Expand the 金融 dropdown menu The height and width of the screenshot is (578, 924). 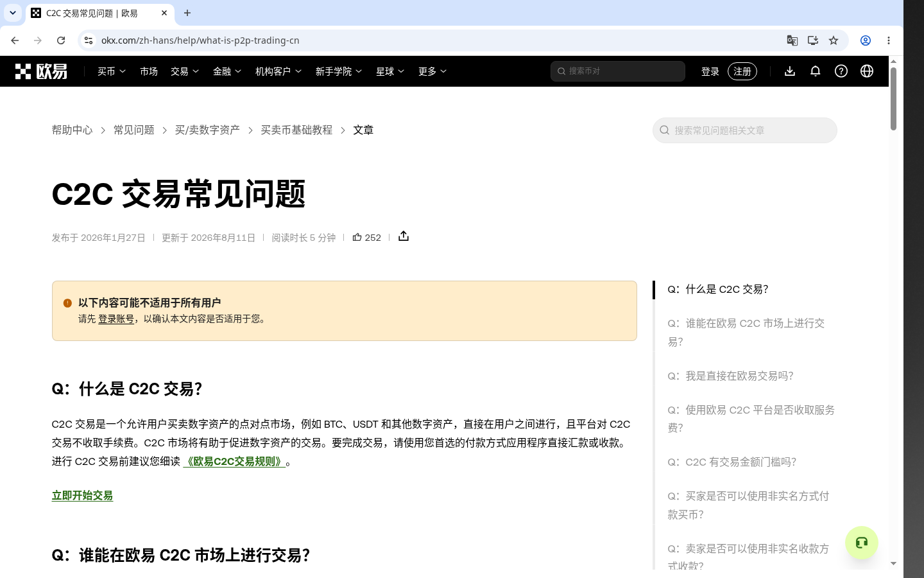click(x=227, y=71)
